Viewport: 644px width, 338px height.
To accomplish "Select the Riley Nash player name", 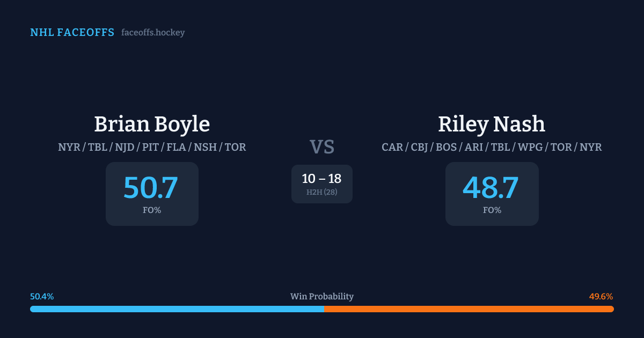I will click(x=492, y=124).
